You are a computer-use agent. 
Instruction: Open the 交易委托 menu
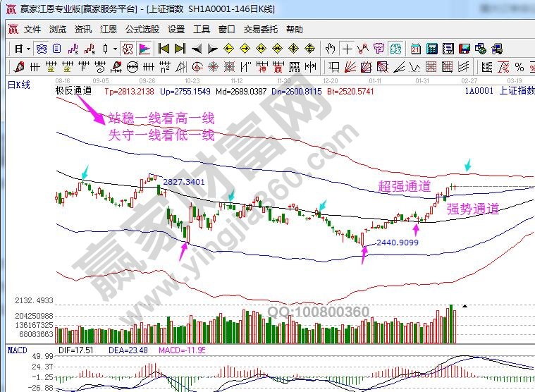(x=261, y=30)
